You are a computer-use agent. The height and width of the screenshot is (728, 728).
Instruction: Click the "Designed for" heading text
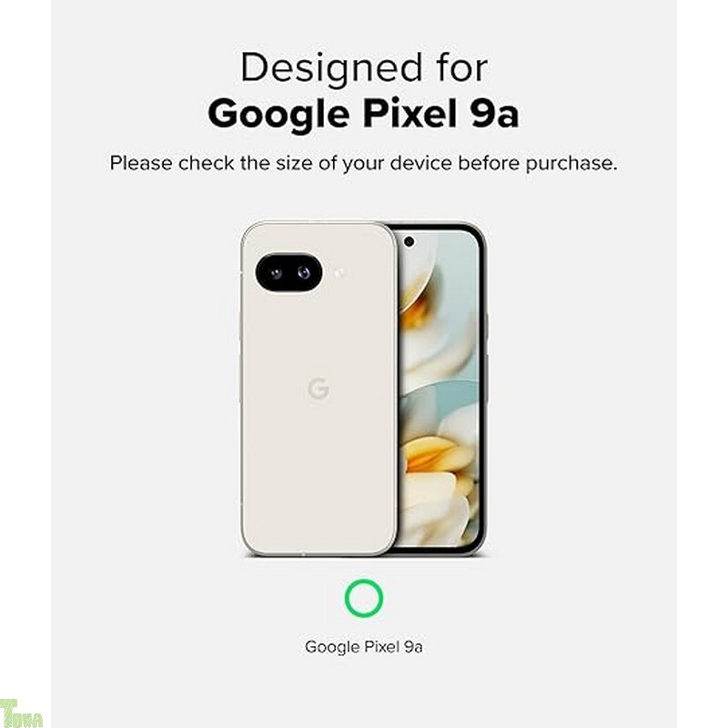coord(364,67)
